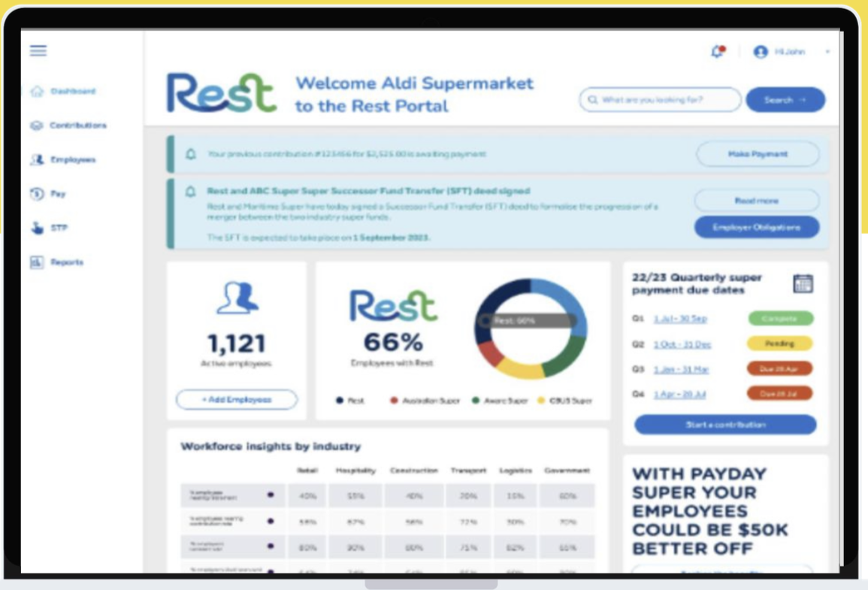Click the Australian Super red legend dot

pyautogui.click(x=394, y=400)
